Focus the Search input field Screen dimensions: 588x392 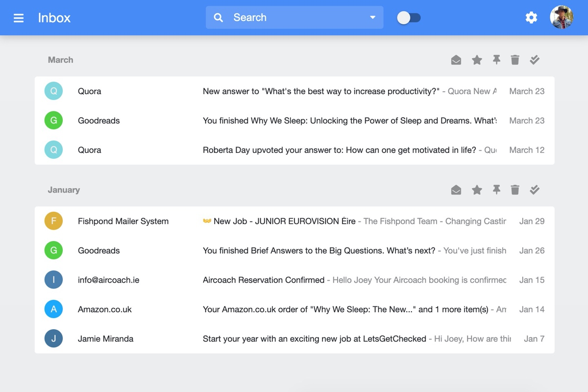(294, 18)
